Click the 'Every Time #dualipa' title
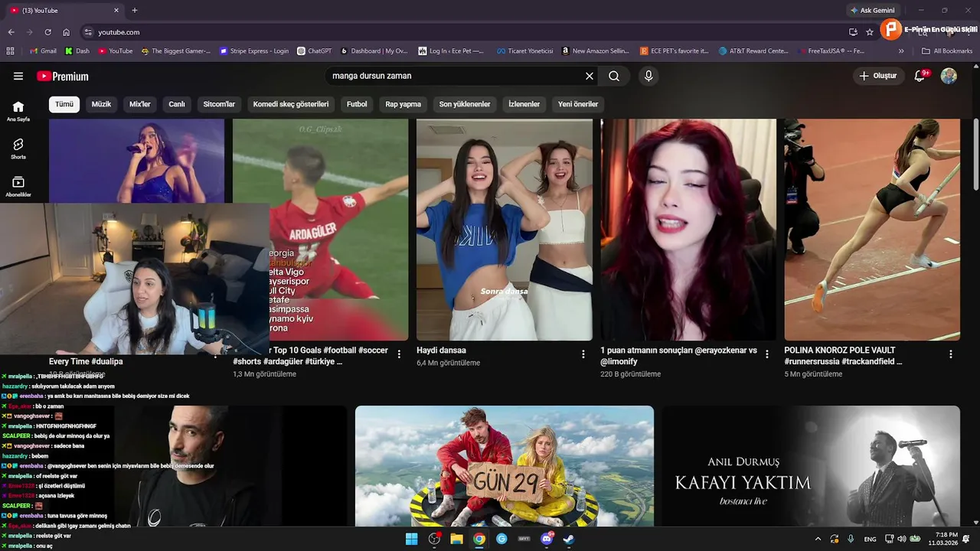980x551 pixels. pos(86,361)
